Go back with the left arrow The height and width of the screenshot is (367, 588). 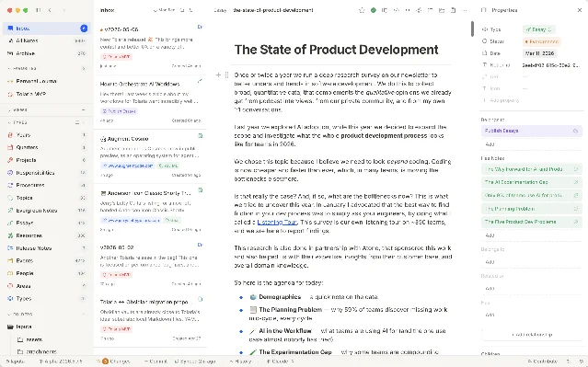[50, 10]
